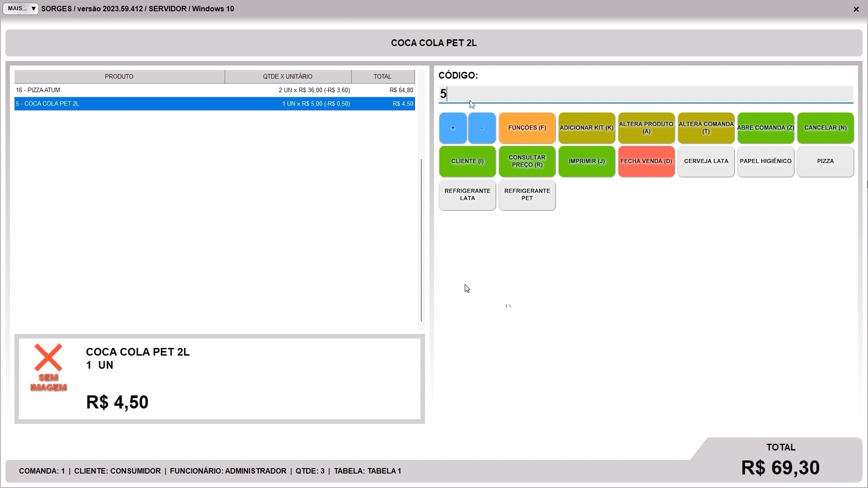Select REFRIGERANTE PET category
Screen dimensions: 868x488
[527, 195]
